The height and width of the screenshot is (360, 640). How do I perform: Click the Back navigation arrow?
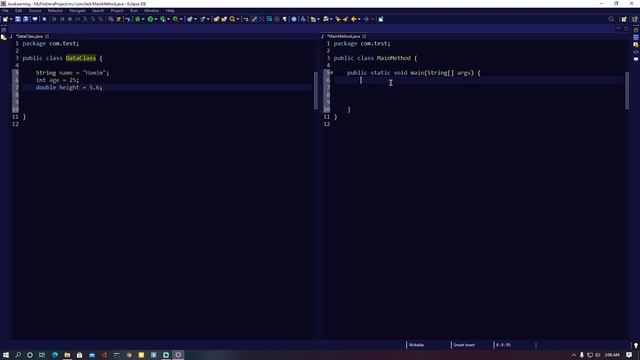tap(353, 19)
